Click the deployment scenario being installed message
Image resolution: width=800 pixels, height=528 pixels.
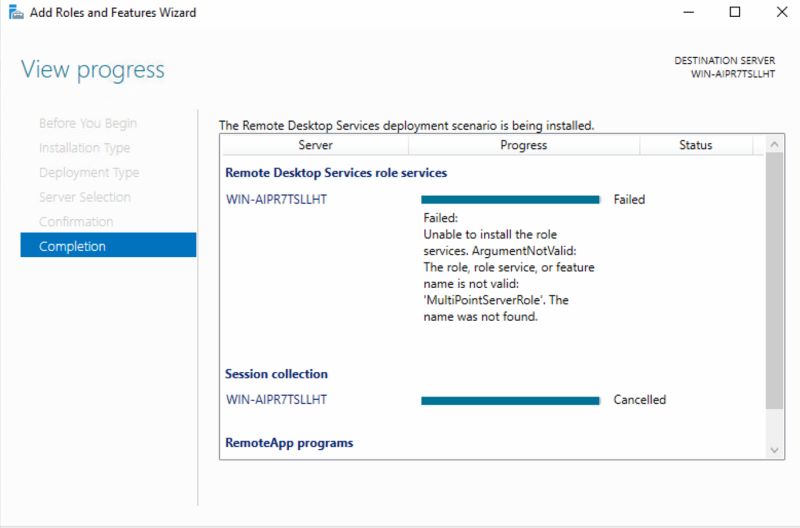pyautogui.click(x=407, y=125)
